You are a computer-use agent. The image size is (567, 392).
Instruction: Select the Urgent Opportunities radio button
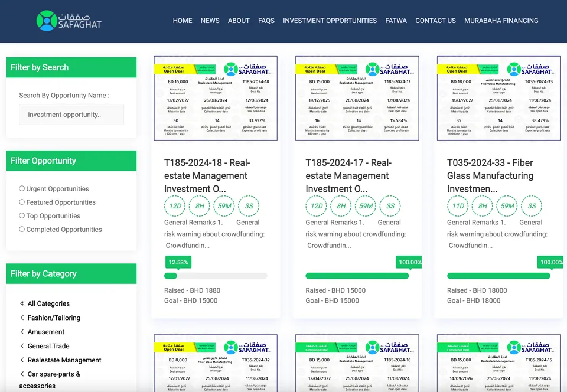click(22, 188)
